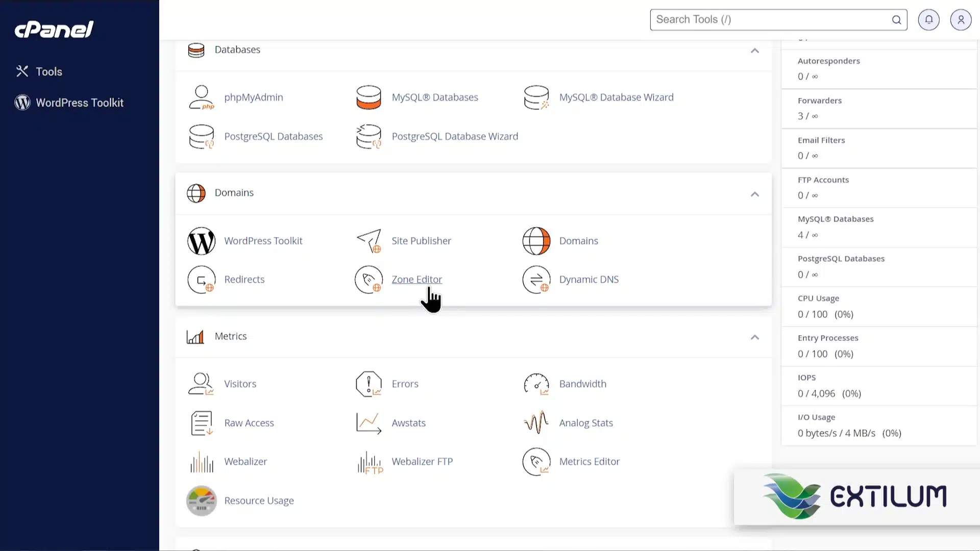Image resolution: width=980 pixels, height=551 pixels.
Task: Open the Webalizer FTP link
Action: (422, 462)
